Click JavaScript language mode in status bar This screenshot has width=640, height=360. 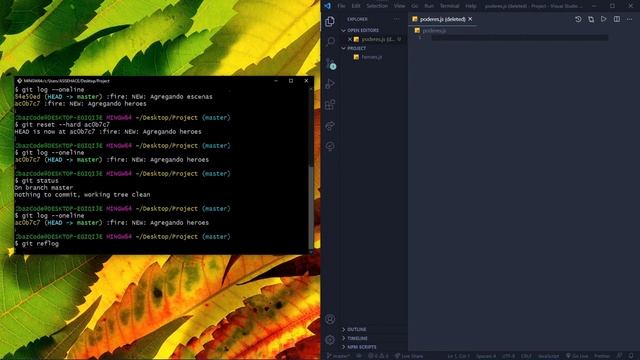click(548, 356)
